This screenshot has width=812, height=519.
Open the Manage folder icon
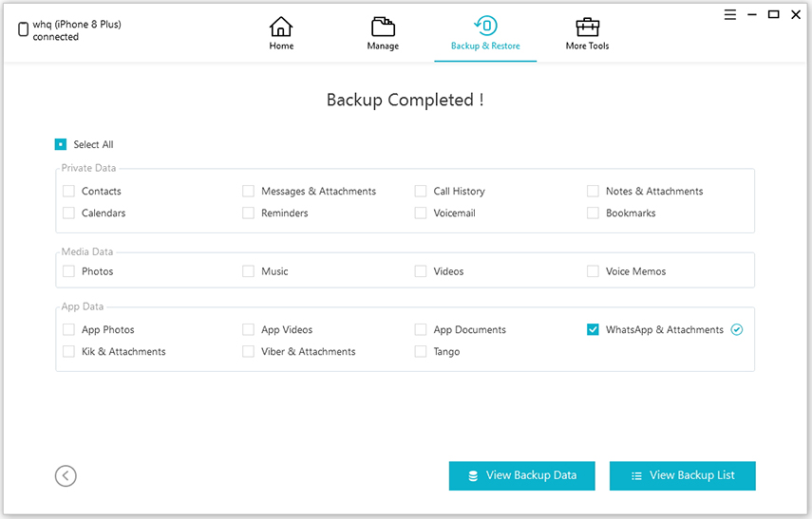(x=383, y=27)
